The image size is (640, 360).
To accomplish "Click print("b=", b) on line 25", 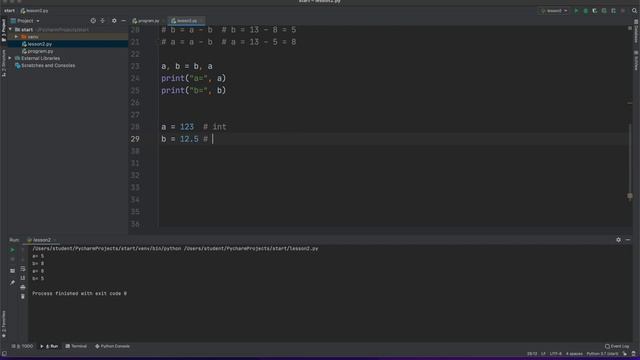I will pyautogui.click(x=193, y=91).
